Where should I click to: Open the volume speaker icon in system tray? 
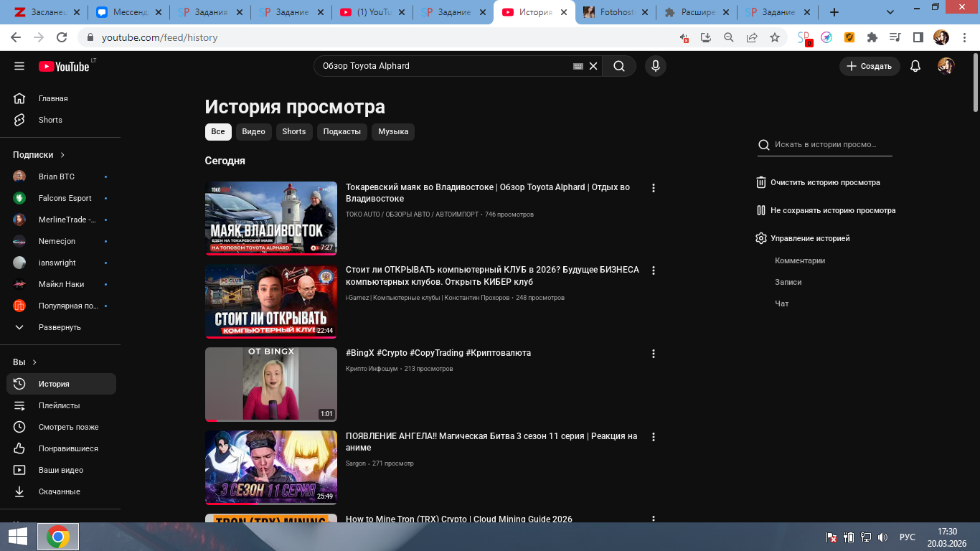883,537
